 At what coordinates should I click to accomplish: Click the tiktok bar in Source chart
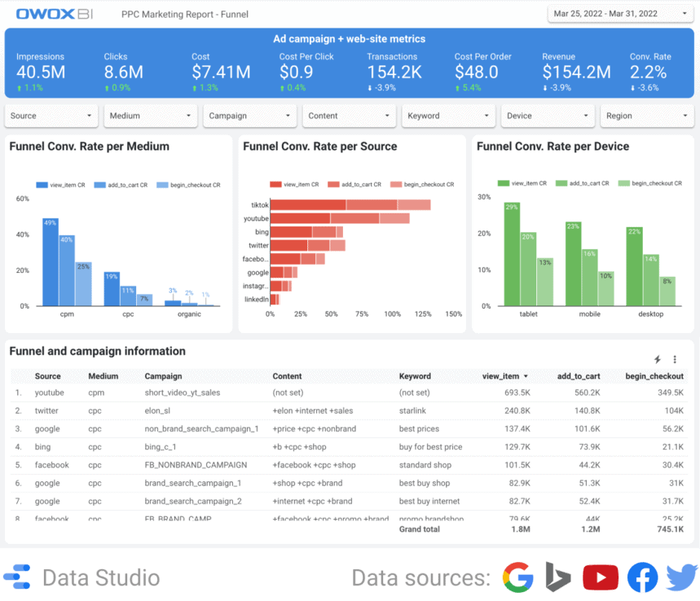(x=350, y=204)
